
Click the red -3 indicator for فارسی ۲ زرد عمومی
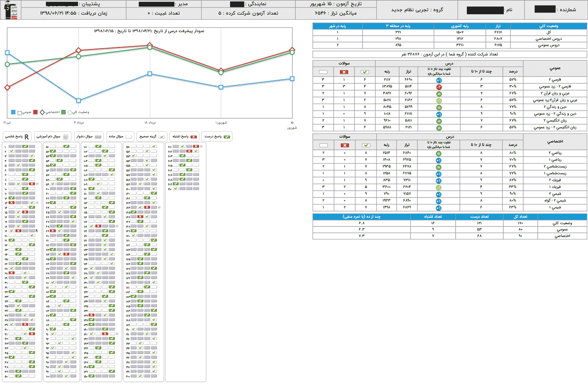[x=439, y=87]
